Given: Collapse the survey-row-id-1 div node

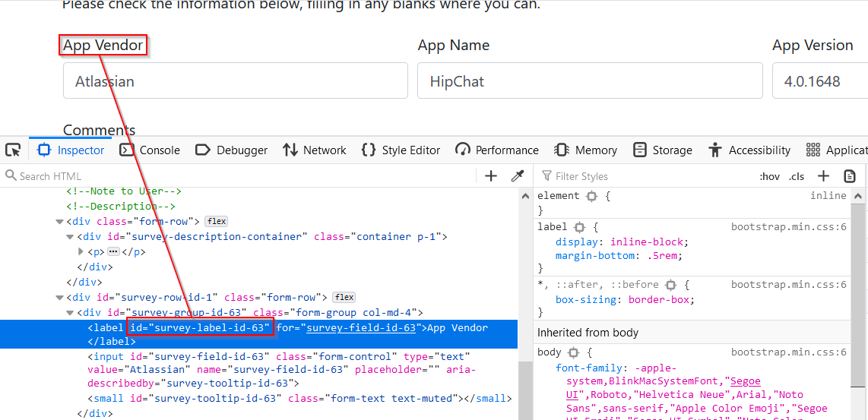Looking at the screenshot, I should [x=59, y=298].
